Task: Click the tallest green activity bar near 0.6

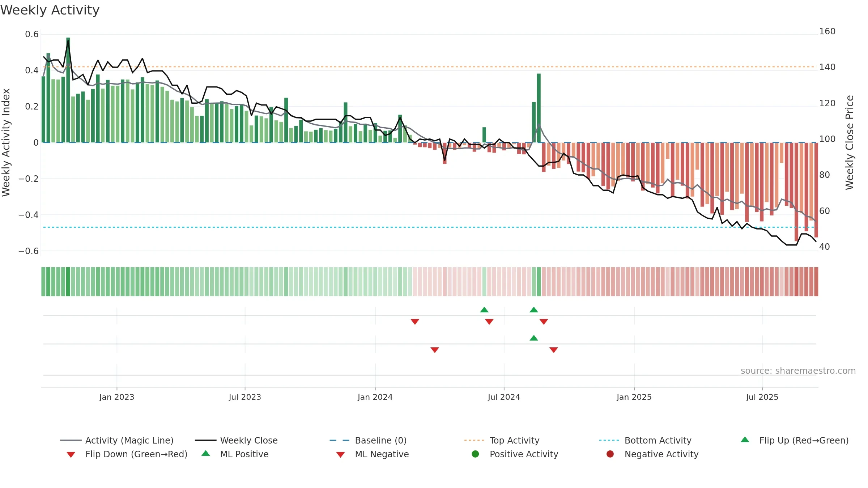Action: (68, 90)
